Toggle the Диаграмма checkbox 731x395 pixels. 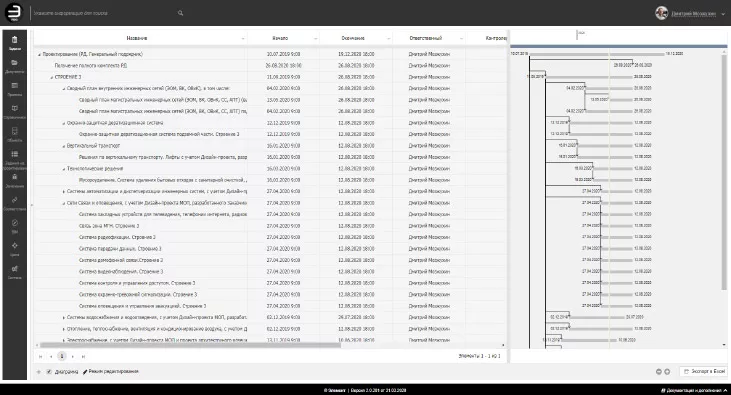click(49, 372)
